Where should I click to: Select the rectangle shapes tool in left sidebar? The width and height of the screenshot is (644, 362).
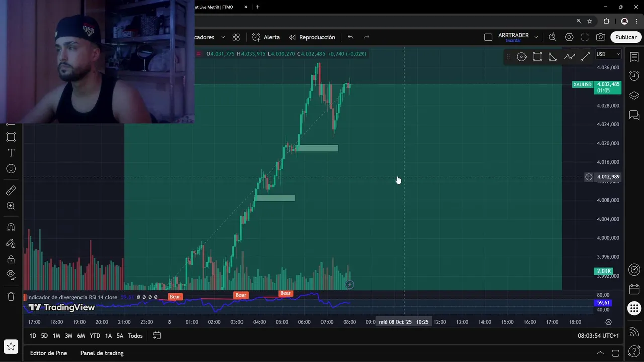tap(11, 137)
